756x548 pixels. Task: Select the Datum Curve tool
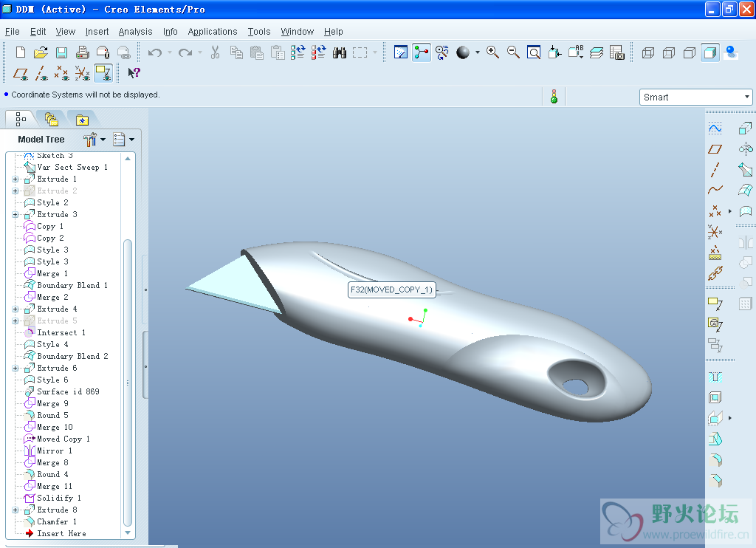point(715,190)
